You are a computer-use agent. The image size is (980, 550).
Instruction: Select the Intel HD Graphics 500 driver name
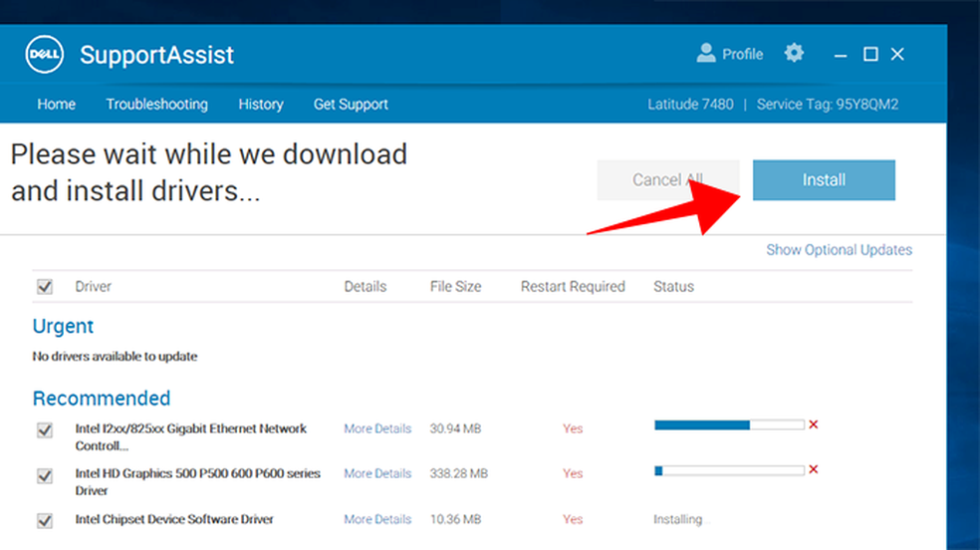197,482
